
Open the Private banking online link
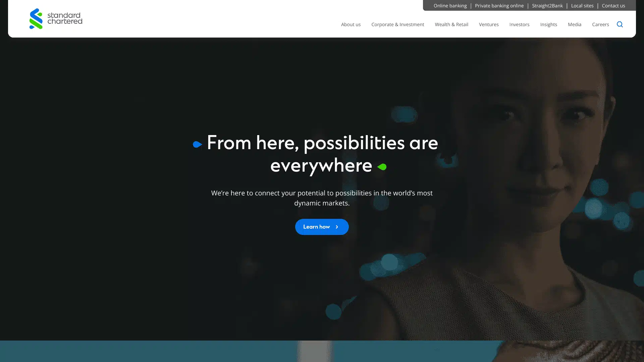coord(499,6)
